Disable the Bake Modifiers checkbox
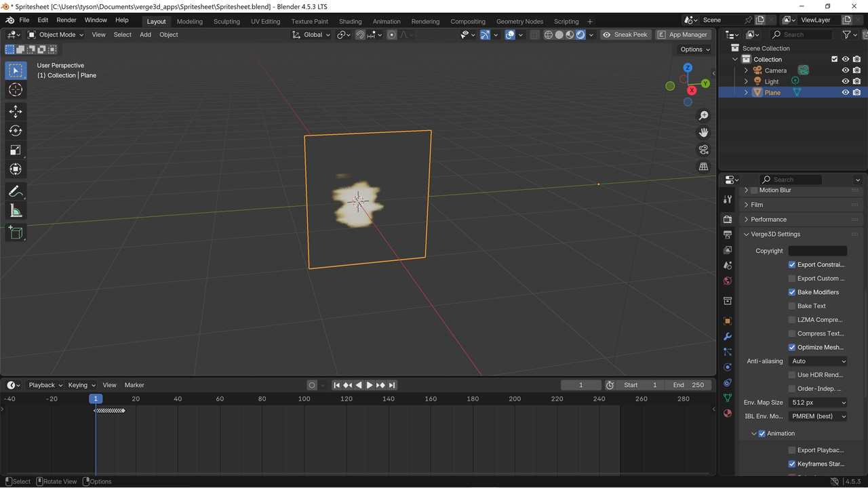This screenshot has height=488, width=868. (791, 292)
